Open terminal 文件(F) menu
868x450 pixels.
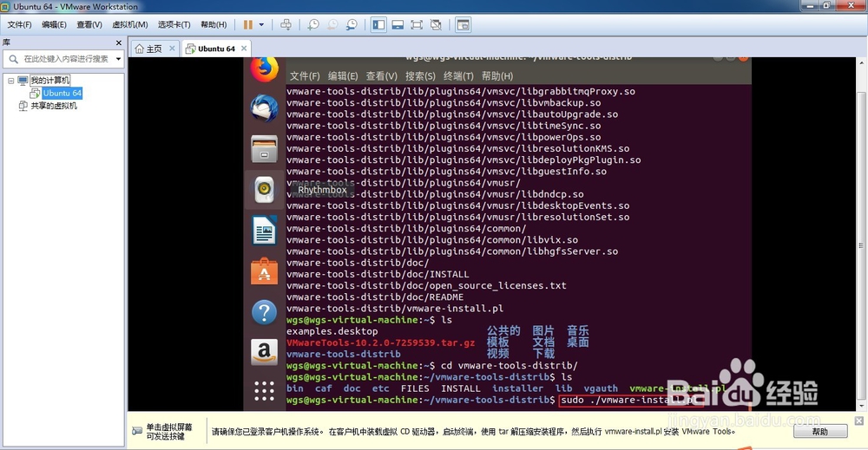305,75
